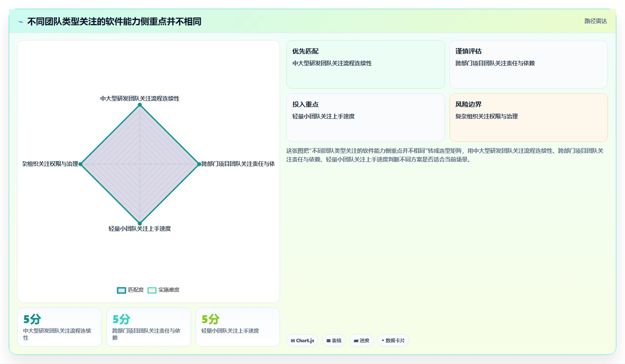Screen dimensions: 625x364
Task: Click the radar axis label 中大型研发团队关注流程连续性
Action: 140,98
